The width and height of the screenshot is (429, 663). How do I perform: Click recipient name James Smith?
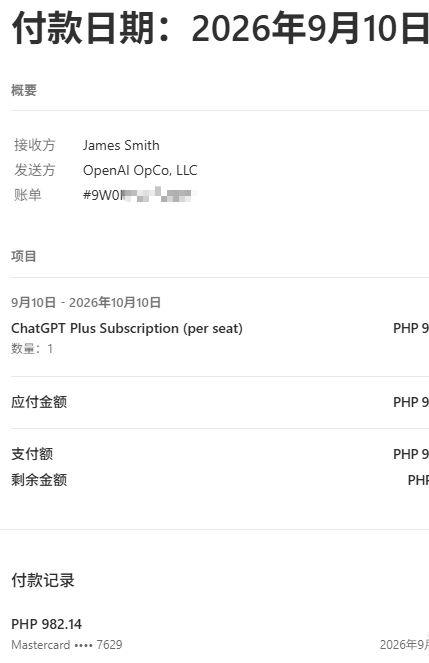coord(121,145)
